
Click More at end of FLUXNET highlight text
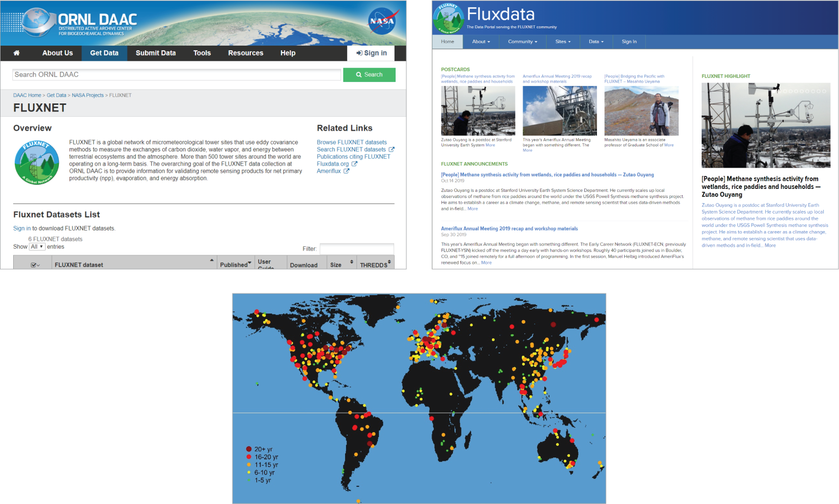tap(770, 245)
